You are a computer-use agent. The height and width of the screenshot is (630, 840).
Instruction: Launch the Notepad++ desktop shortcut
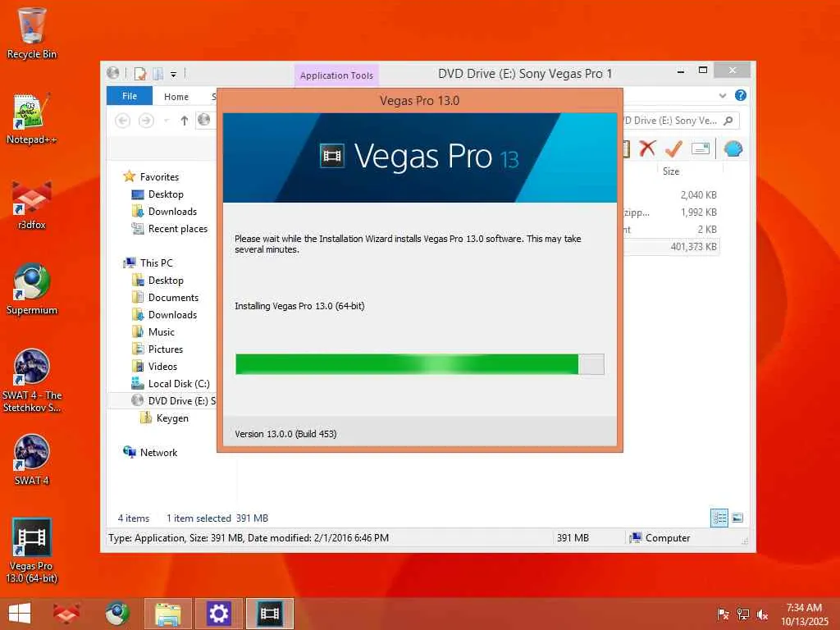(32, 119)
